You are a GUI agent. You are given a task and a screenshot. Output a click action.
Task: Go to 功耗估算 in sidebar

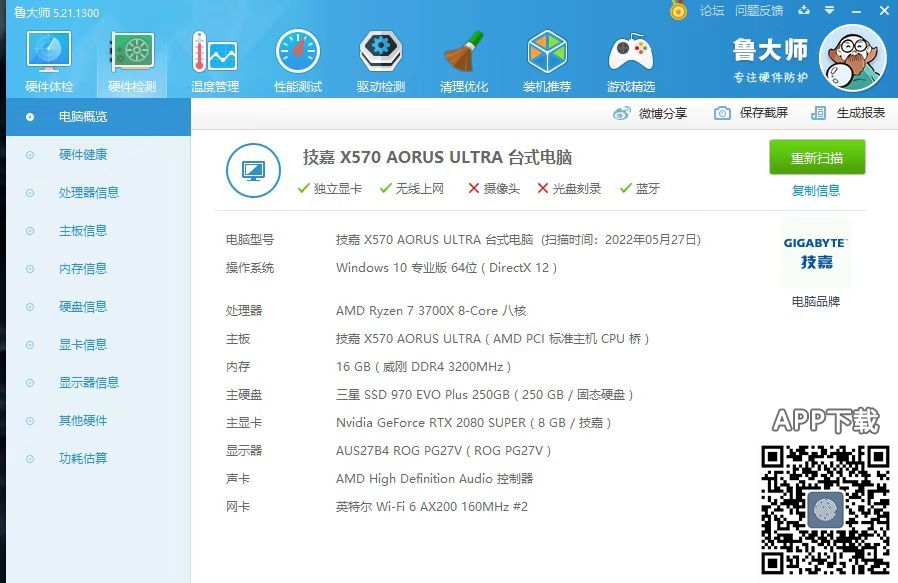(82, 459)
